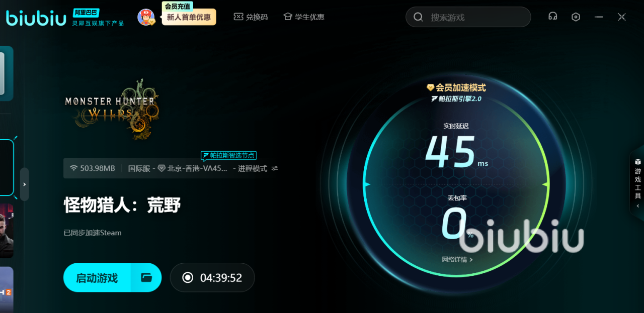This screenshot has width=644, height=313.
Task: Expand the left game list sidebar arrow
Action: coord(24,184)
